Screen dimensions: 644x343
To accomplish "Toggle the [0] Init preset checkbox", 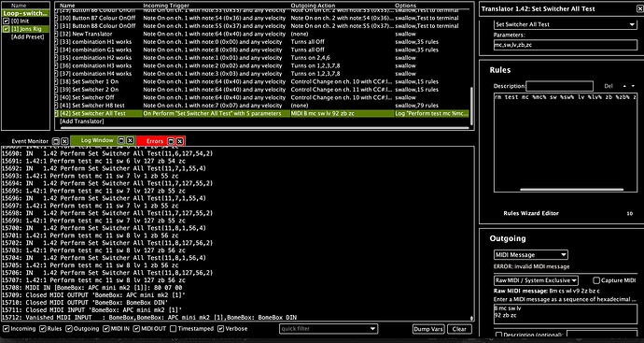I will tap(7, 21).
